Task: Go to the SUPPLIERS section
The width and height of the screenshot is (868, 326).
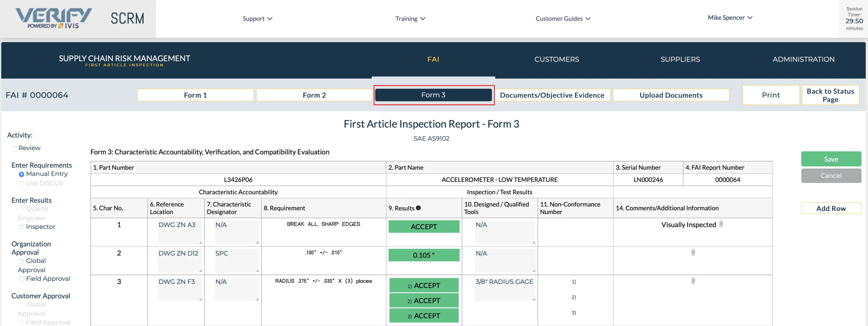Action: [x=680, y=59]
